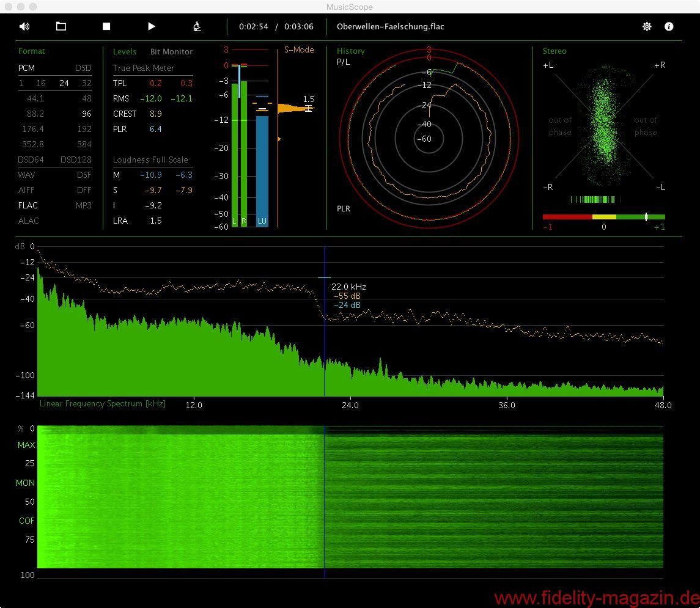
Task: Switch to the Bit Monitor tab
Action: tap(171, 52)
